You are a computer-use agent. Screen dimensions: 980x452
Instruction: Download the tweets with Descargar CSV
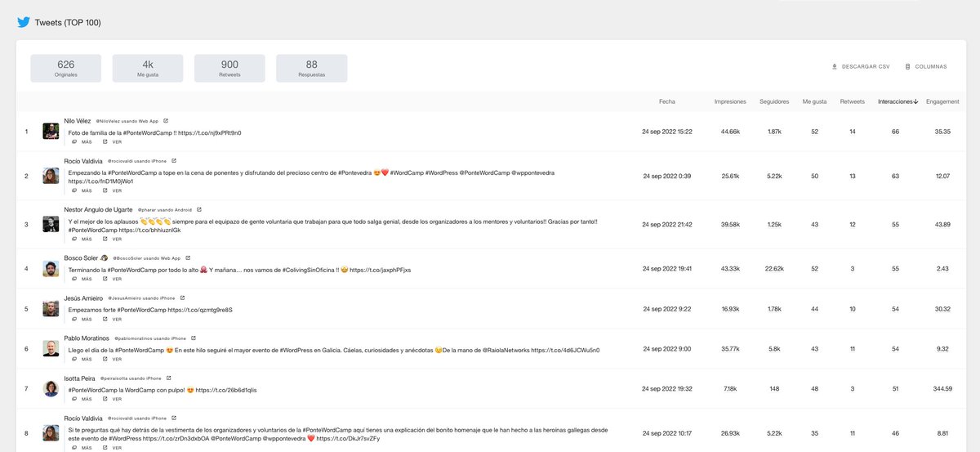tap(860, 66)
